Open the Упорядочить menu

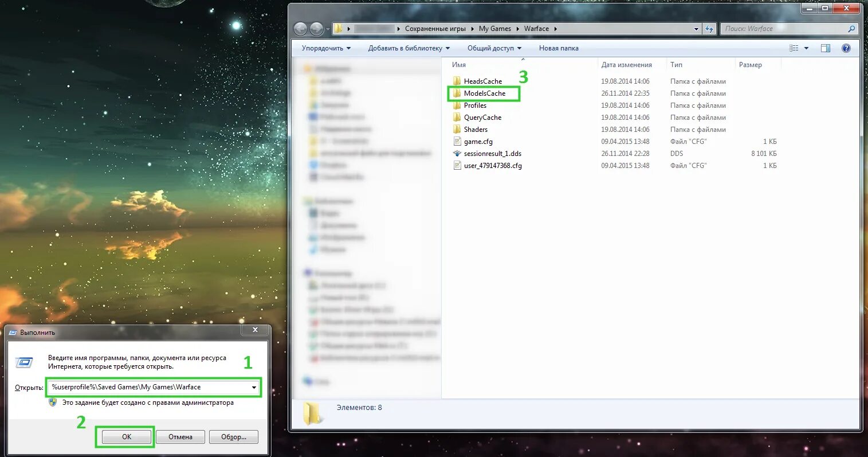(326, 48)
